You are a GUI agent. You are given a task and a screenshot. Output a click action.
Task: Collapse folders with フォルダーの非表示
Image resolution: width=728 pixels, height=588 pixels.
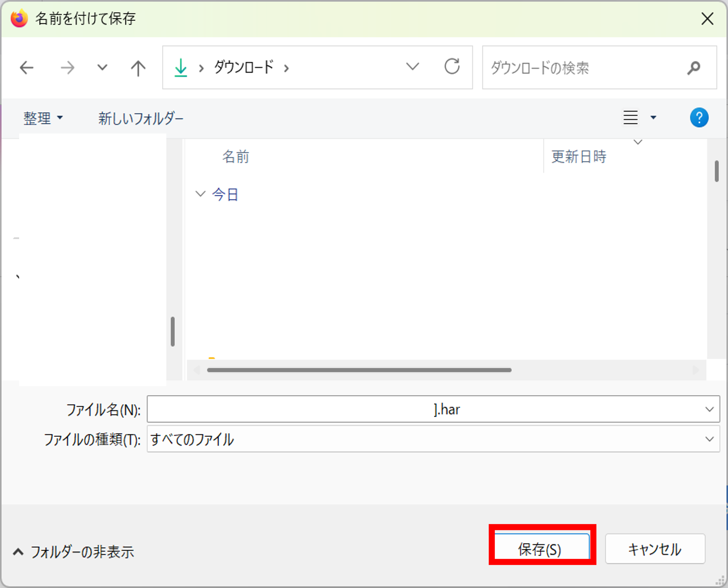point(73,552)
